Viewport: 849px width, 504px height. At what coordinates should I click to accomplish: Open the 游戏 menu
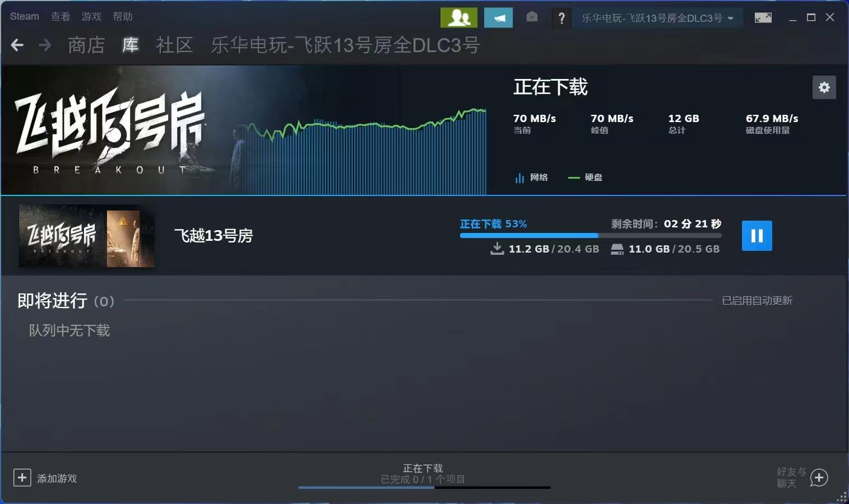click(x=91, y=16)
